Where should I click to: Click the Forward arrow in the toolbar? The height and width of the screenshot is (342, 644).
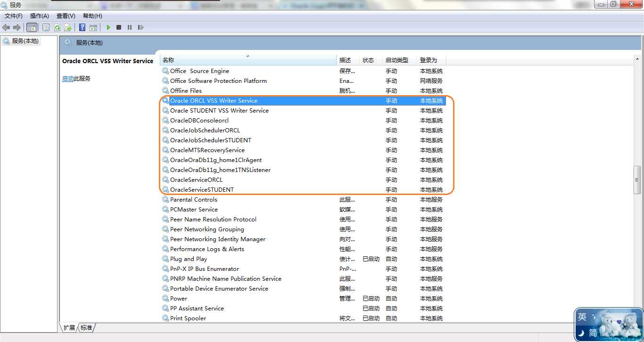(x=17, y=27)
